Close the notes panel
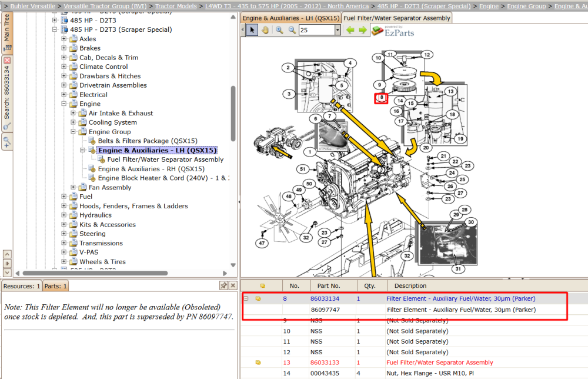The image size is (588, 379). coord(233,285)
